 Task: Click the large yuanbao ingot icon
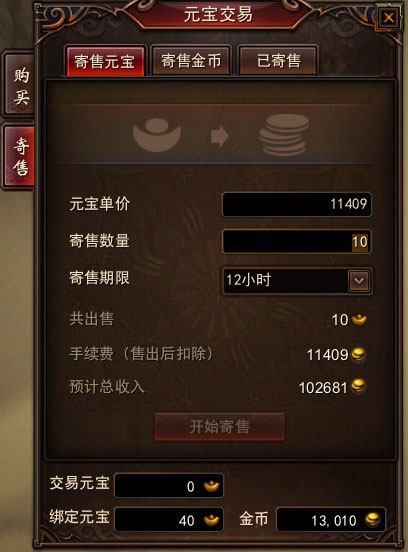[x=157, y=135]
